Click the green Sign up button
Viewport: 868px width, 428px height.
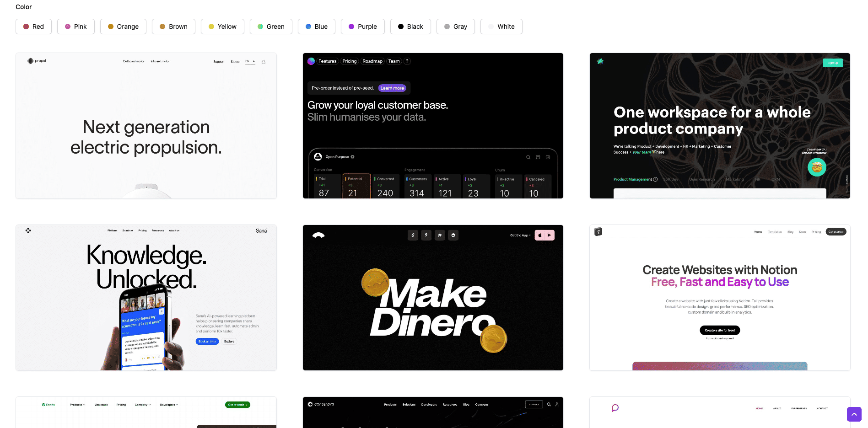833,63
